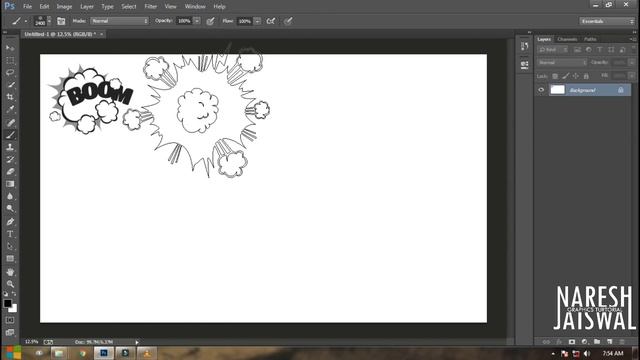Select the Eyedropper tool
640x360 pixels.
click(x=10, y=109)
